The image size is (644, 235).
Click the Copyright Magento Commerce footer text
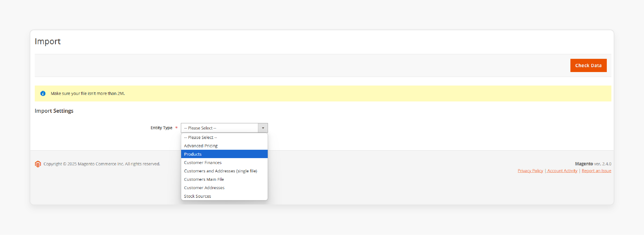(x=102, y=164)
